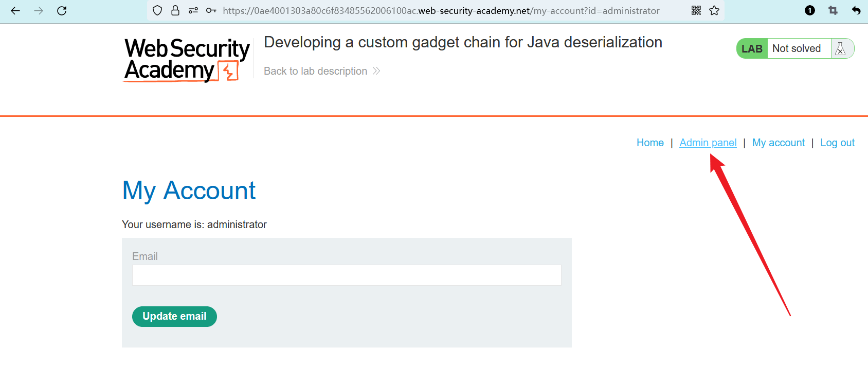Open the extension badge numbered 1
Image resolution: width=868 pixels, height=382 pixels.
[810, 11]
